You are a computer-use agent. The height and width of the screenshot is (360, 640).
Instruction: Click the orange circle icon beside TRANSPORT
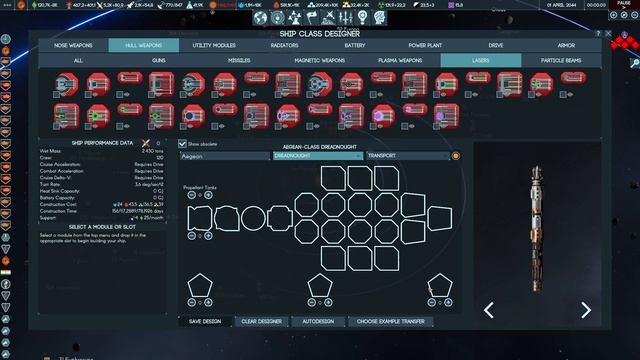click(x=456, y=156)
